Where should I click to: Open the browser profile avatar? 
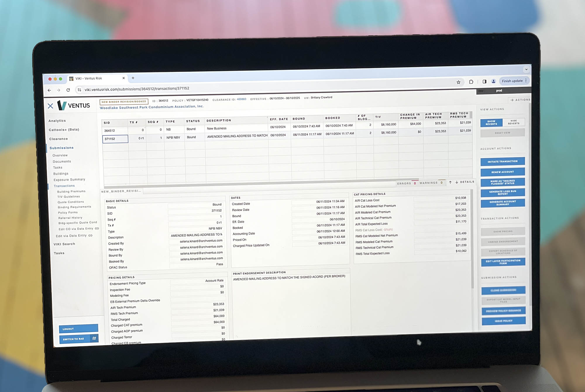[x=493, y=81]
